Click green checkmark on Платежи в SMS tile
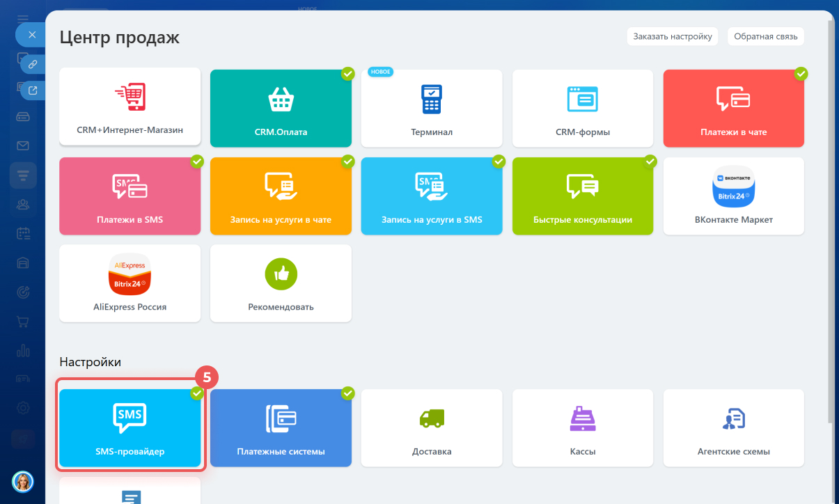 [x=197, y=162]
